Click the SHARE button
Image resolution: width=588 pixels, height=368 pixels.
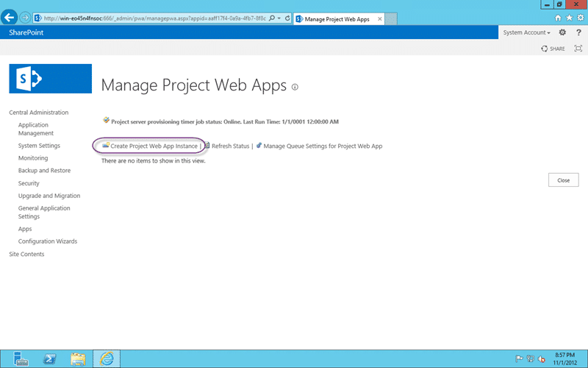[553, 49]
